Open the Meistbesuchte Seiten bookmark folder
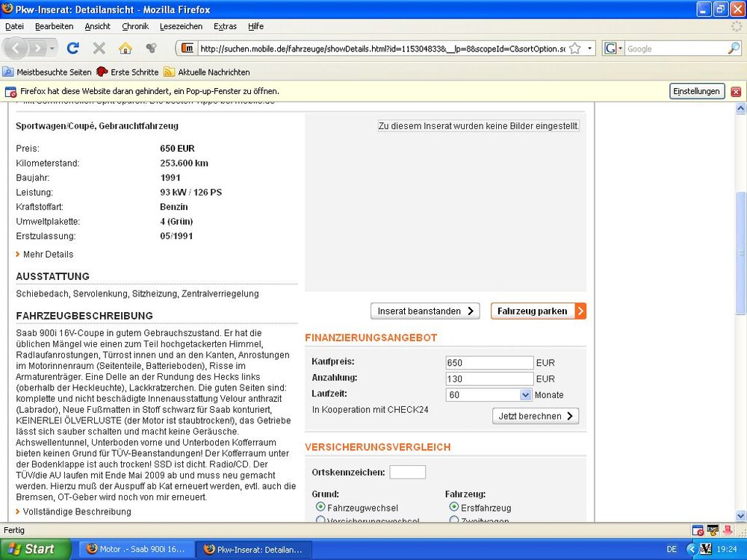This screenshot has height=560, width=747. point(47,72)
